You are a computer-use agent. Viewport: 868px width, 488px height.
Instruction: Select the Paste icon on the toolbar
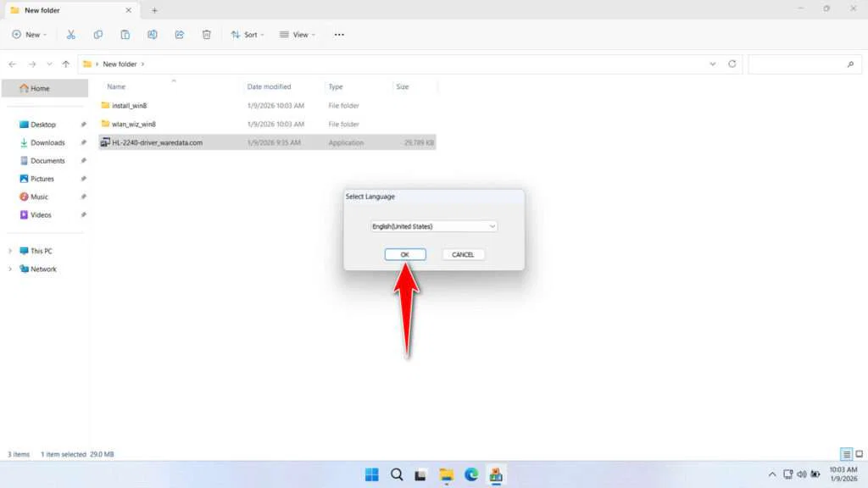[x=125, y=34]
